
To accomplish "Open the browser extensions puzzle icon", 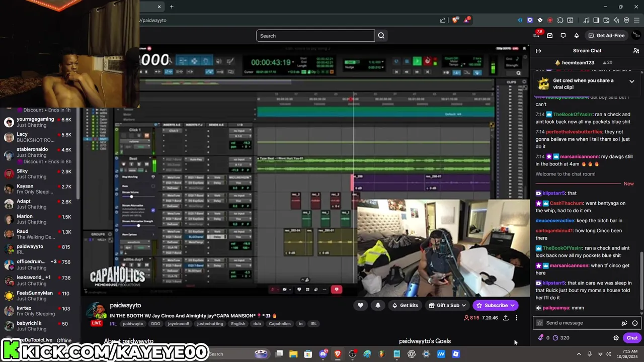I will [x=560, y=20].
